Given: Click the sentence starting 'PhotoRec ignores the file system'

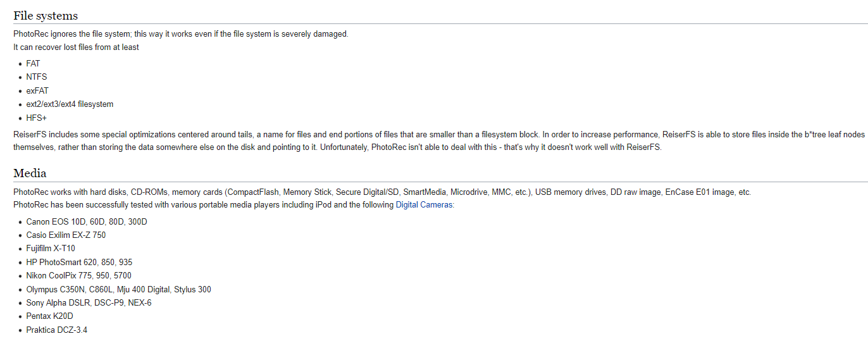Looking at the screenshot, I should tap(181, 34).
